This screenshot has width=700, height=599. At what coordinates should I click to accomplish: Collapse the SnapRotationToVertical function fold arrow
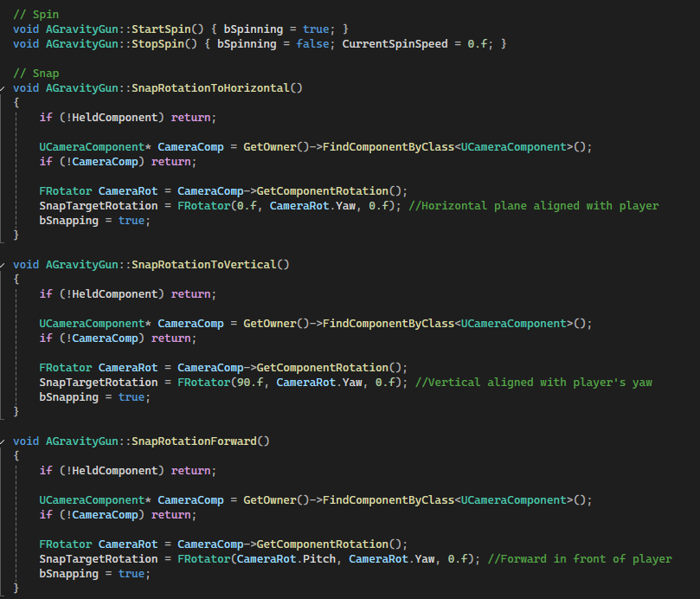coord(3,265)
